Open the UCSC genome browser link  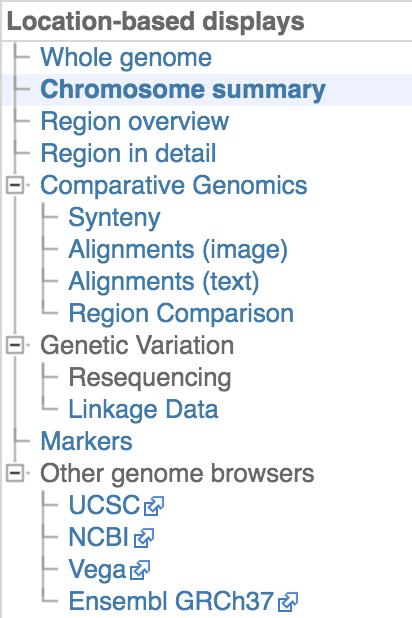point(104,505)
